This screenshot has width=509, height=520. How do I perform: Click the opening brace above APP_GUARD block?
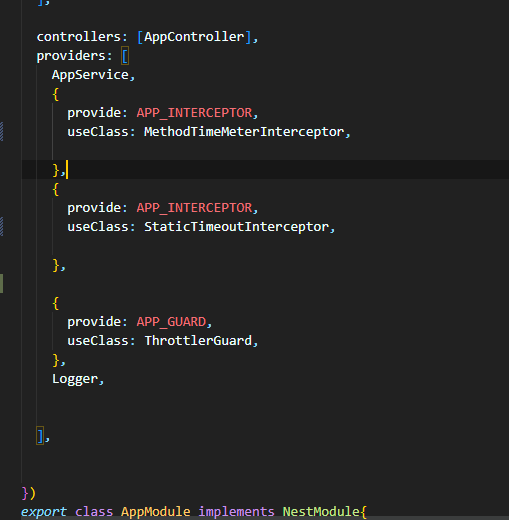point(56,303)
